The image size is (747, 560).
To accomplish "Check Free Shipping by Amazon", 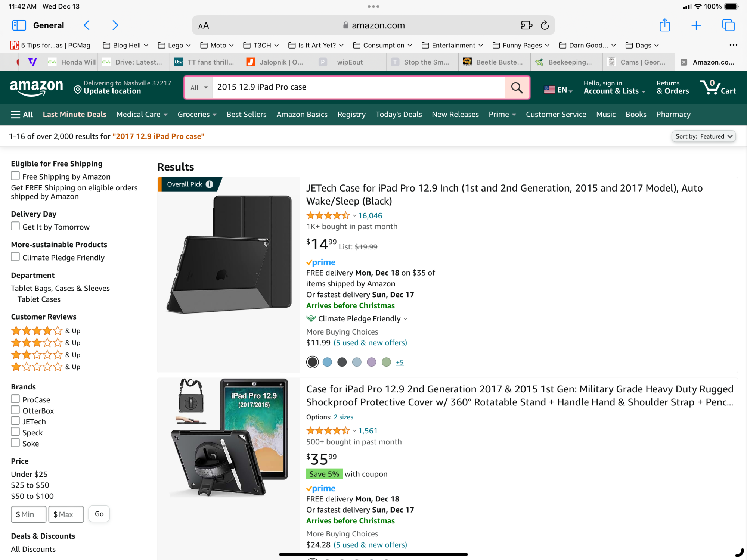I will coord(15,176).
